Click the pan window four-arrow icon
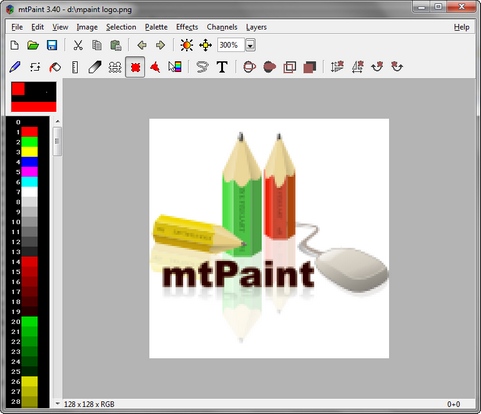 (205, 45)
